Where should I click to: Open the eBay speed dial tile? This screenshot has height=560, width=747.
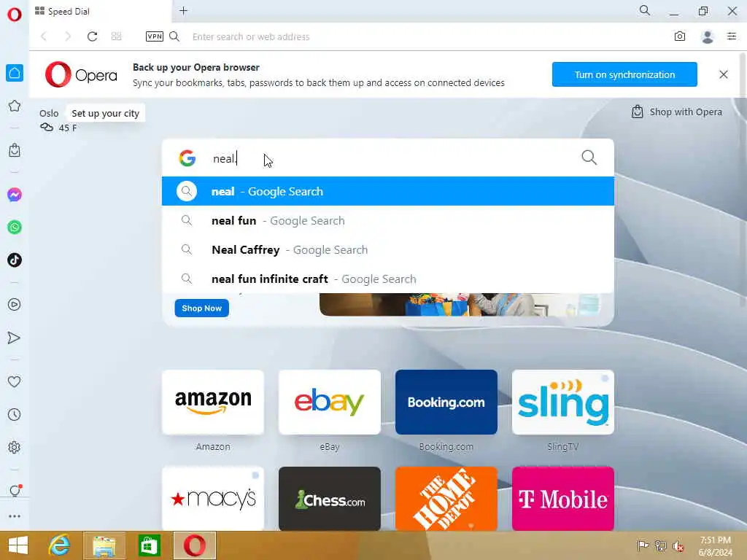click(330, 402)
